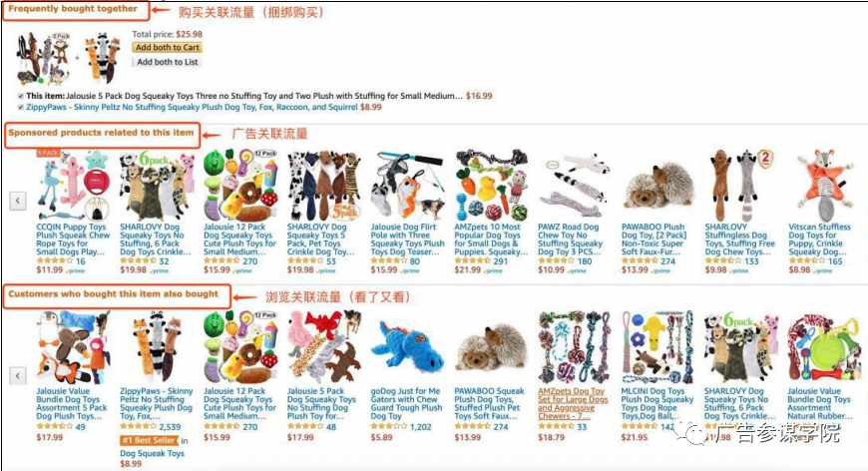Select the Jalousie Dog Flirt Pole thumbnail
Viewport: 868px width, 471px height.
(408, 186)
